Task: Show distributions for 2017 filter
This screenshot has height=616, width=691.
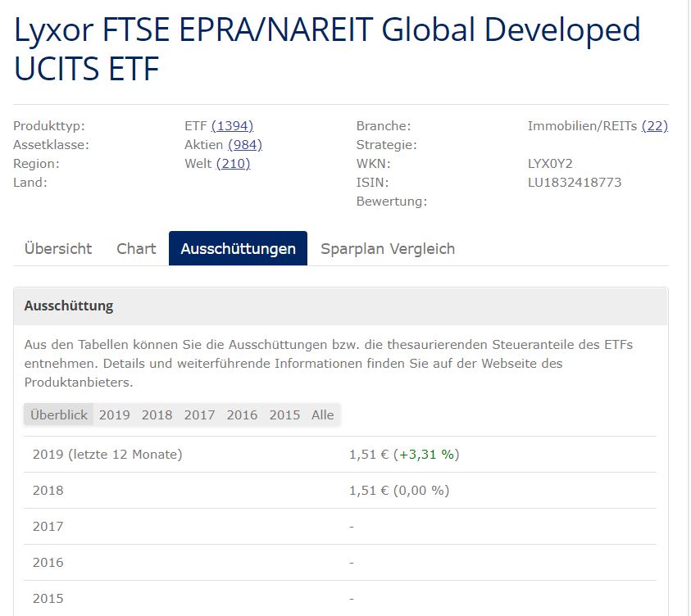Action: (x=200, y=414)
